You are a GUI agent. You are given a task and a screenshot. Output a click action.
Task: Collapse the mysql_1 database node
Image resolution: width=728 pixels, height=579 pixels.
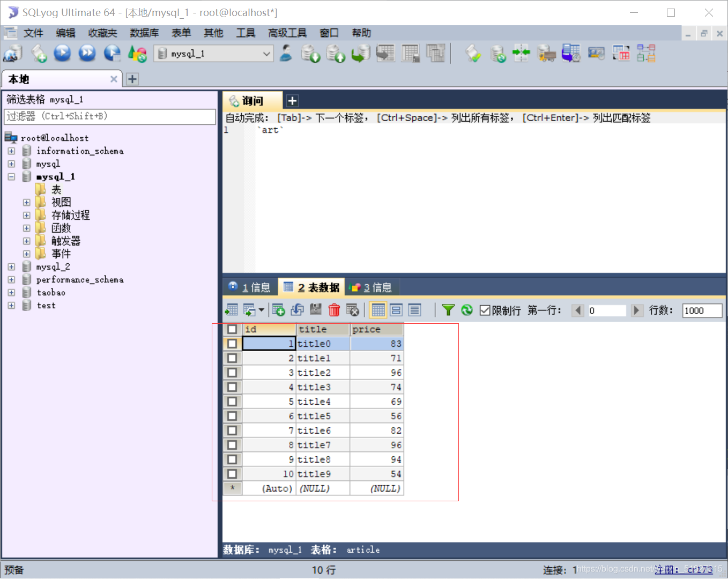(11, 177)
